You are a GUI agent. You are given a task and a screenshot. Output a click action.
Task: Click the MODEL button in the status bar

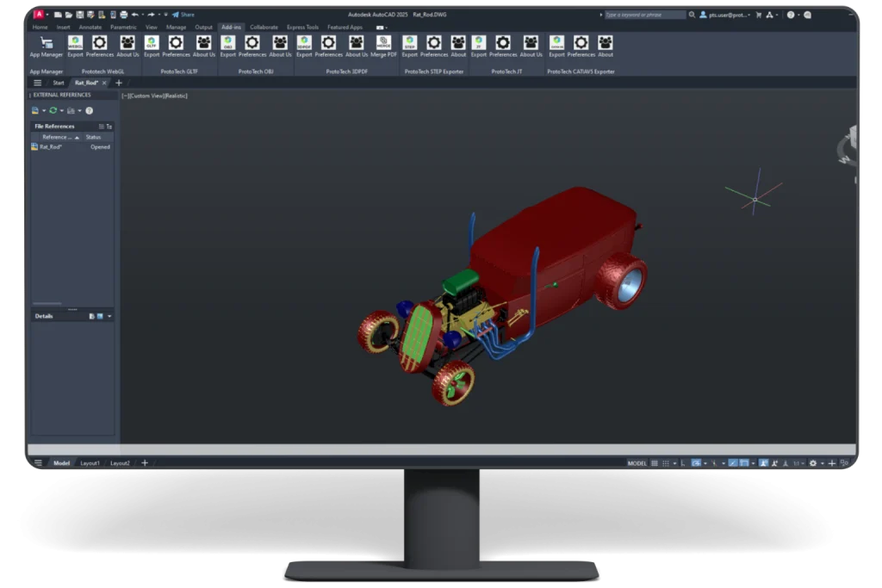pyautogui.click(x=639, y=462)
